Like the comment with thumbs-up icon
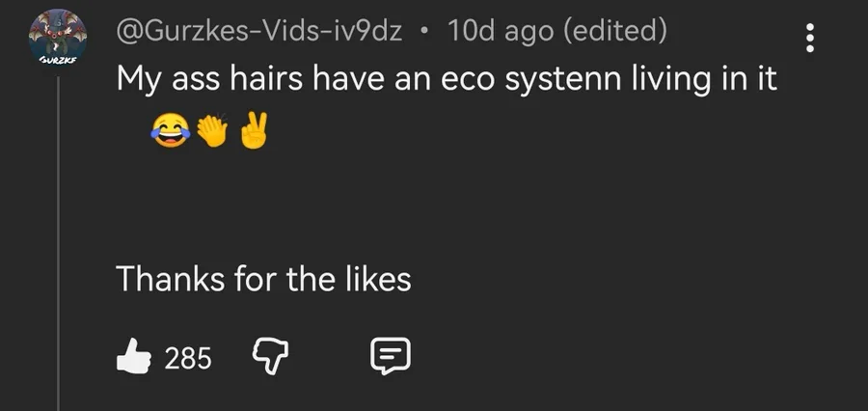 133,357
